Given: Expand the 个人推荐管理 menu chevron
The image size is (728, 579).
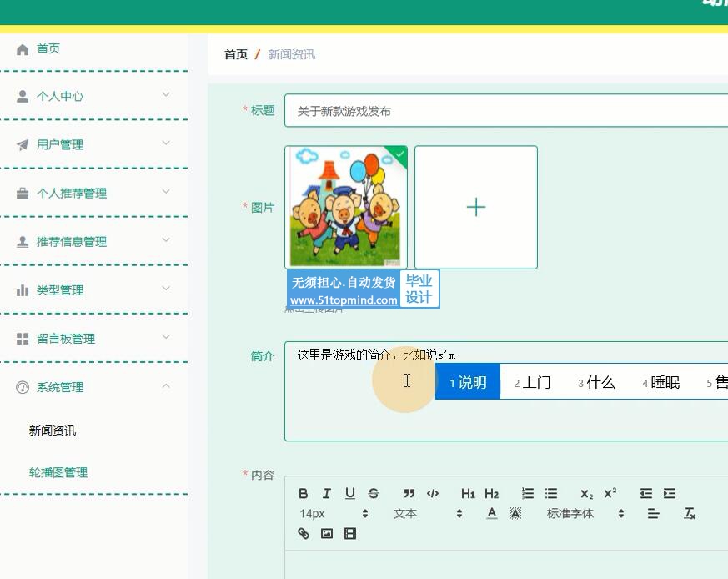Looking at the screenshot, I should point(166,191).
